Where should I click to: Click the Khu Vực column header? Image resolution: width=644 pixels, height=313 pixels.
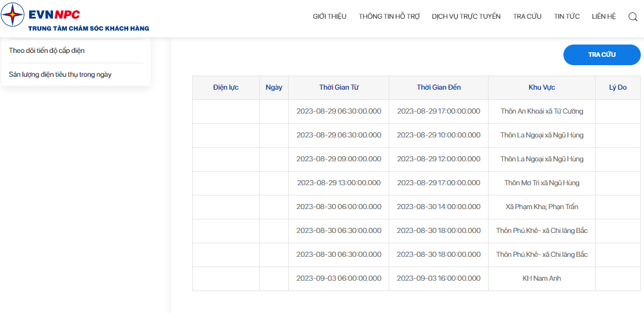(542, 88)
